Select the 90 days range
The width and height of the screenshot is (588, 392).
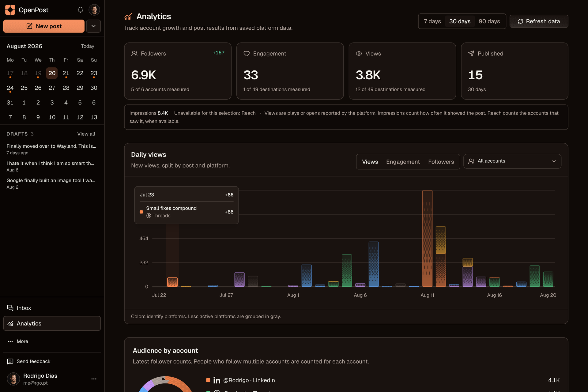coord(489,21)
